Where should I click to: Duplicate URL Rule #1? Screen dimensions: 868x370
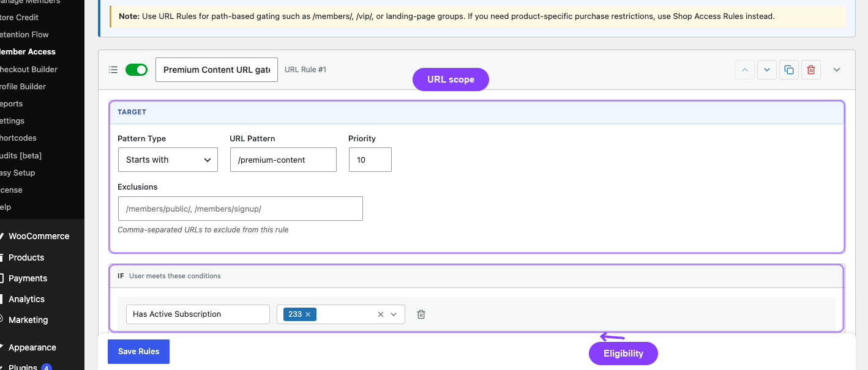coord(789,70)
